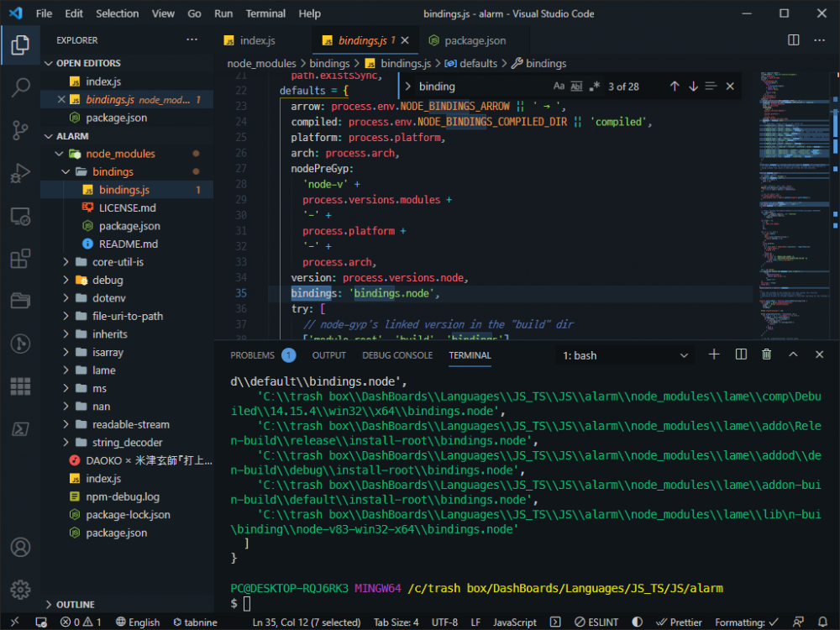
Task: Go to previous match in find widget
Action: tap(675, 87)
